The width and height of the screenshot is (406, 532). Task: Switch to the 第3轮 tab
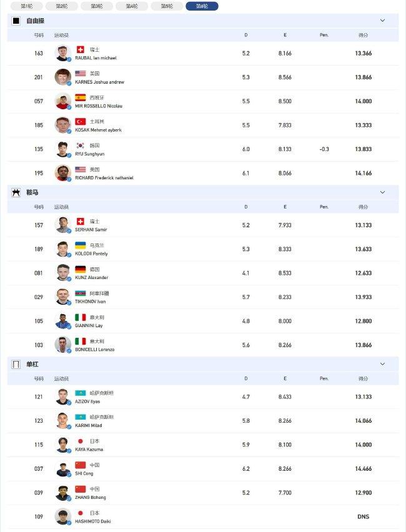pos(97,6)
